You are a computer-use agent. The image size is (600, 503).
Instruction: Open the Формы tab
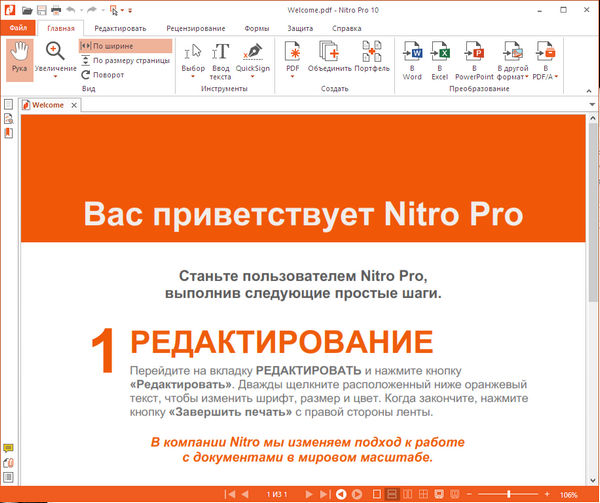[257, 28]
